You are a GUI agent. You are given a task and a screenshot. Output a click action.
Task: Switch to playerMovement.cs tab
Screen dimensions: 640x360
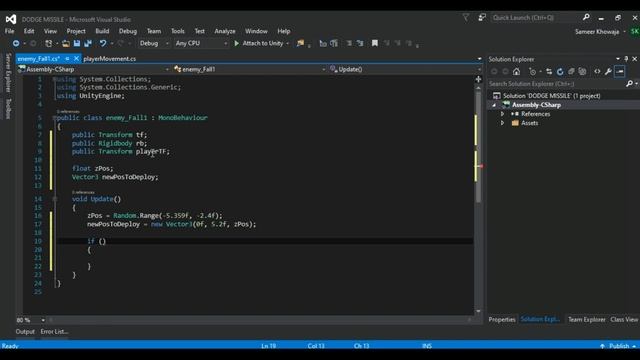[x=110, y=59]
